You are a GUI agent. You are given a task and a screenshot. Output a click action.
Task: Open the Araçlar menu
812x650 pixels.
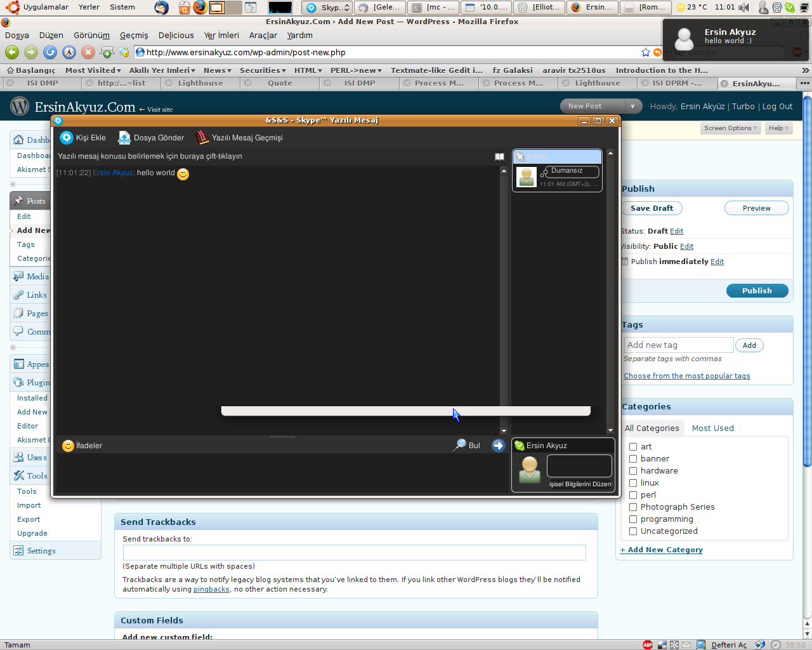[263, 36]
